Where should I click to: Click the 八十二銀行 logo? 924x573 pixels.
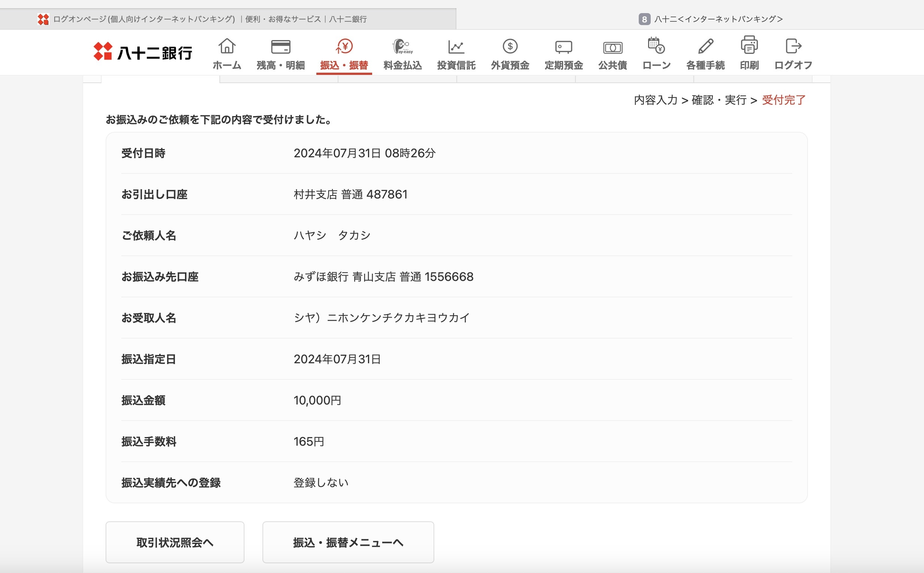pos(142,52)
